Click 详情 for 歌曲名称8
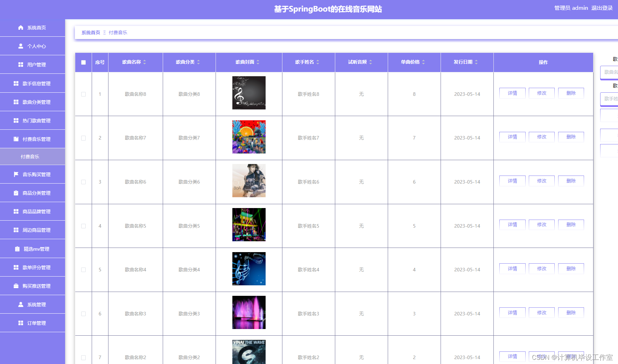618x364 pixels. pyautogui.click(x=512, y=93)
